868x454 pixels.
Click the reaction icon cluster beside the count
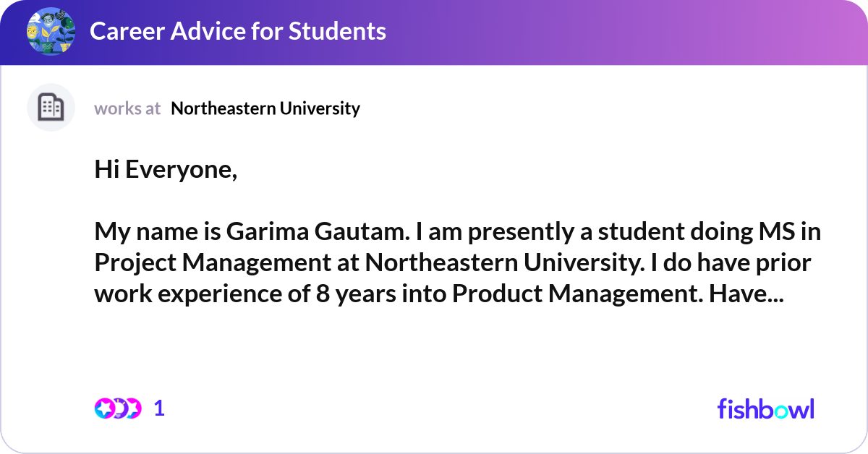coord(119,408)
